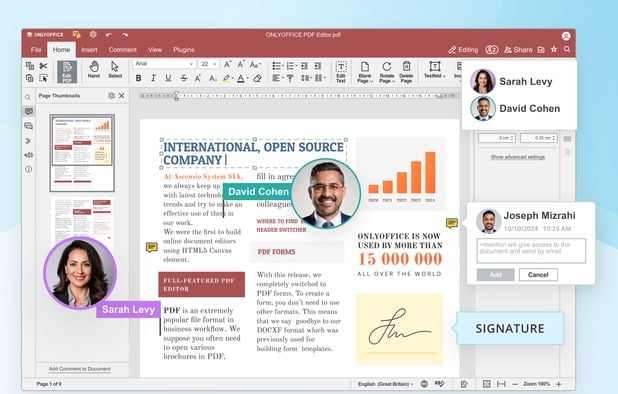Click the Edit Text icon

point(341,72)
